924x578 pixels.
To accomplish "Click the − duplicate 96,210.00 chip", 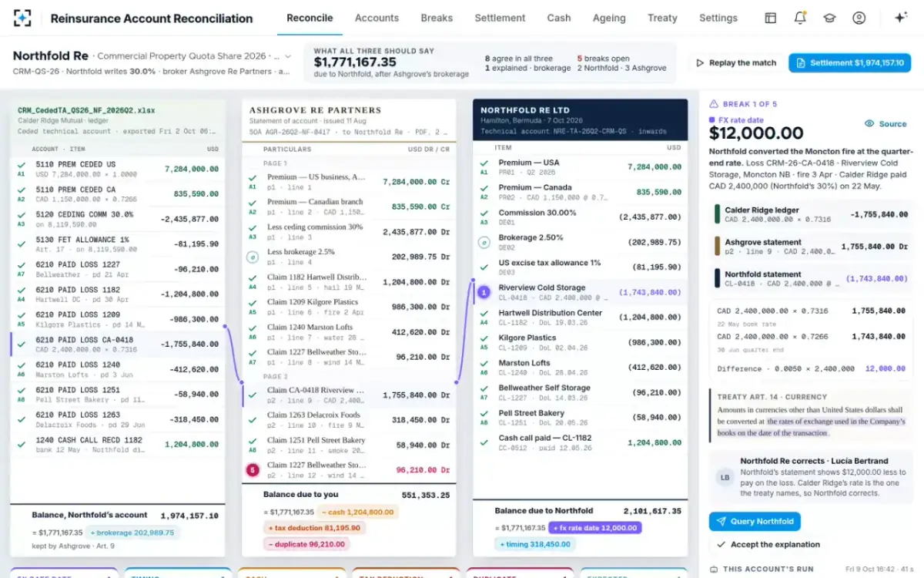I will (305, 544).
